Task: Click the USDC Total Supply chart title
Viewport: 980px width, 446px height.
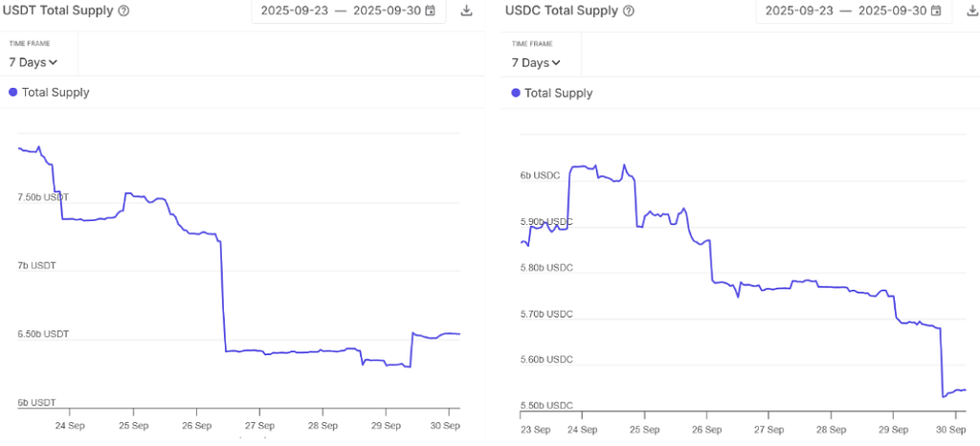Action: point(560,11)
